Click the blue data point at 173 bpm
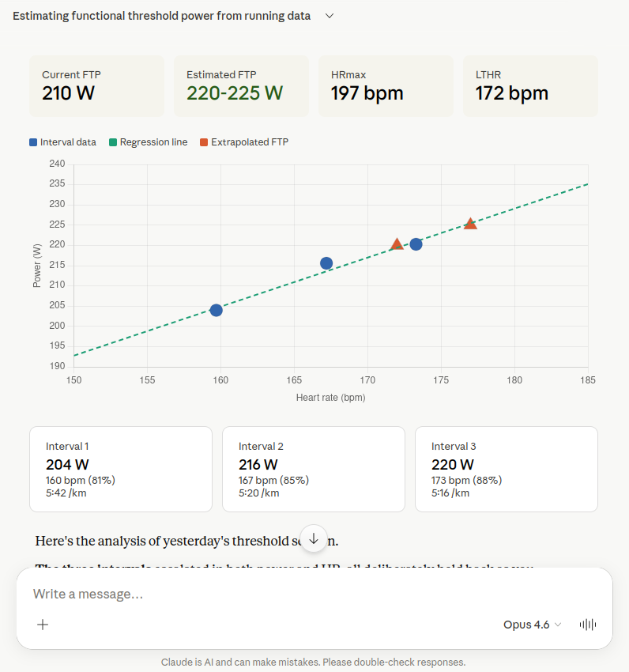 (416, 244)
